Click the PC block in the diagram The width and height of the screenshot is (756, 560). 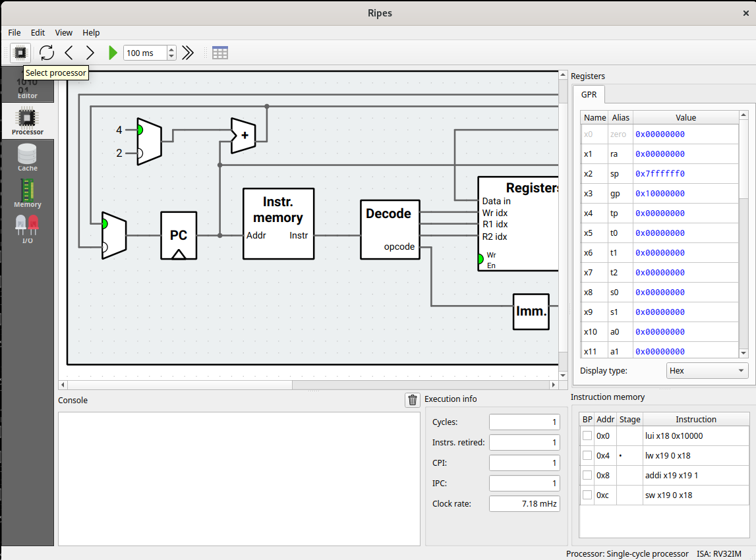(x=179, y=235)
